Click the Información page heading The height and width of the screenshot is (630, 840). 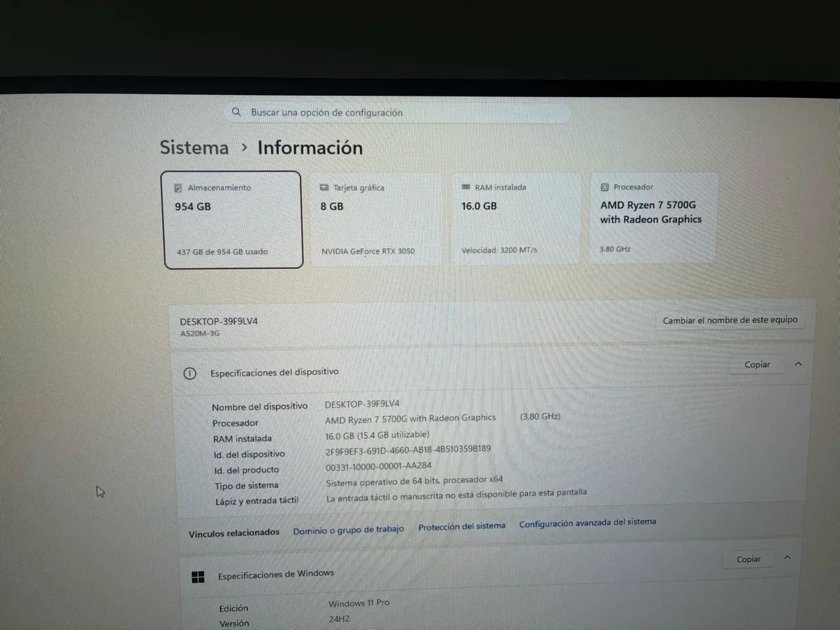coord(310,148)
